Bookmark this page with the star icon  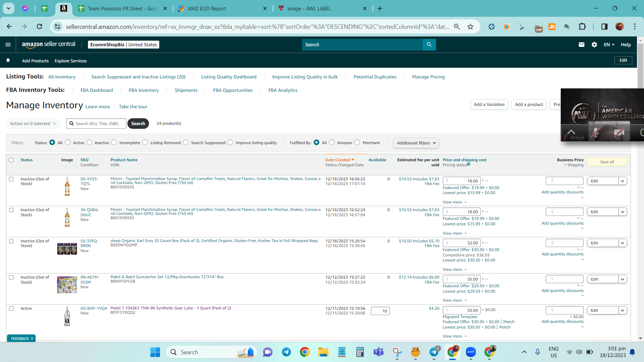tap(470, 26)
